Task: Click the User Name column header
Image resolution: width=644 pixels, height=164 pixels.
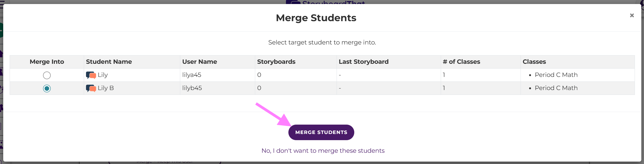Action: click(x=199, y=62)
